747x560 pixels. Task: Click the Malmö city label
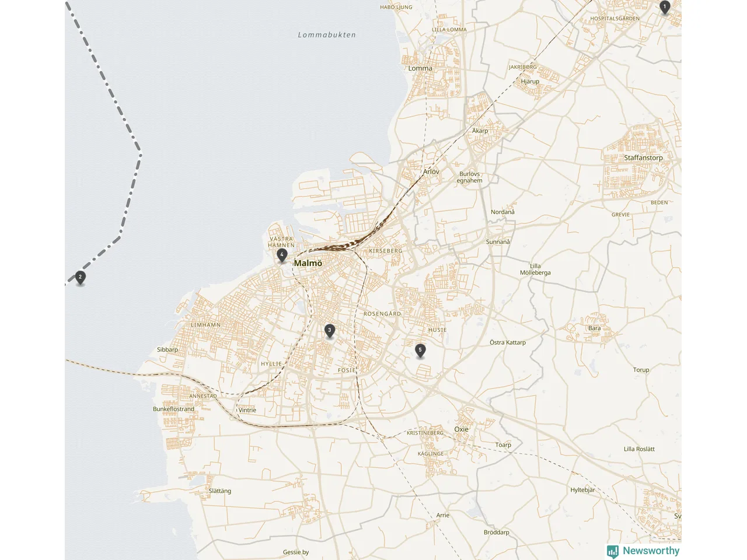pos(308,263)
